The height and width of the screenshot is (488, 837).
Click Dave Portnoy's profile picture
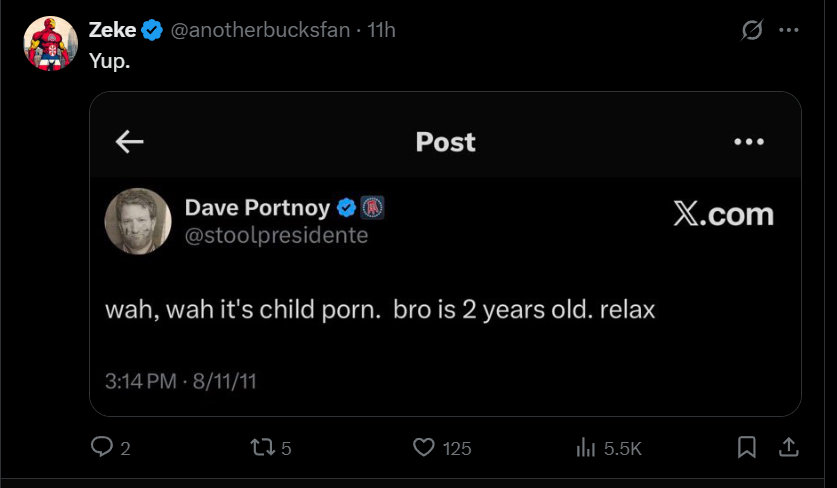(138, 221)
